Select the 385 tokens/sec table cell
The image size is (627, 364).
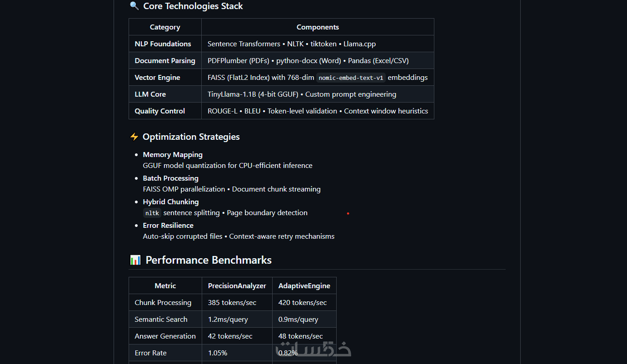pos(232,303)
